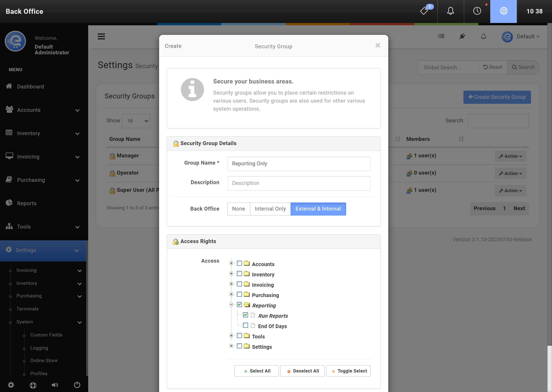Image resolution: width=552 pixels, height=392 pixels.
Task: Collapse the Reporting tree node
Action: (231, 305)
